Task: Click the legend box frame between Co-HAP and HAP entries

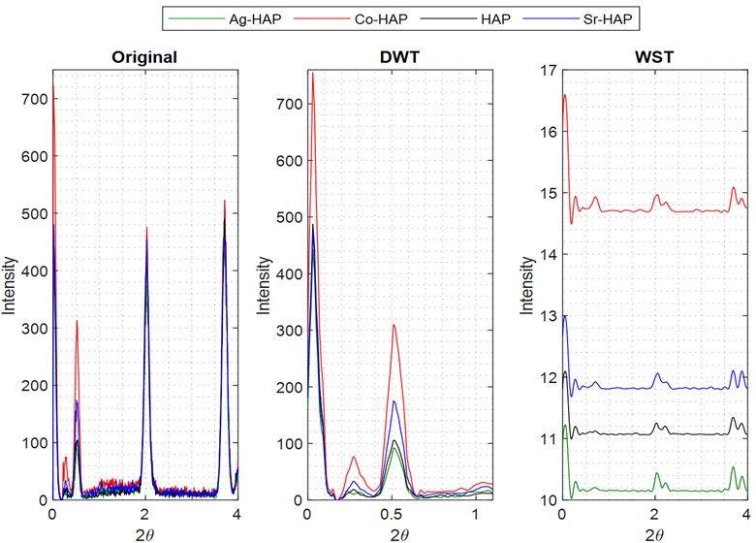Action: [414, 18]
